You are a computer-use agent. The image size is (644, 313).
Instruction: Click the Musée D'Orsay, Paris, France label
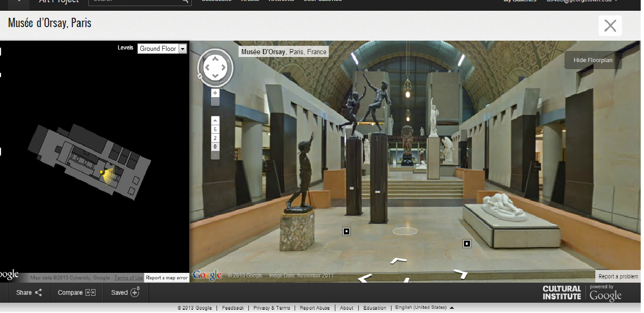284,52
